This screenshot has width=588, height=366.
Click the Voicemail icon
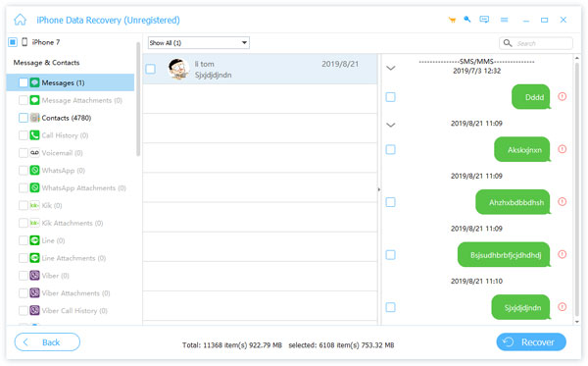[x=34, y=153]
